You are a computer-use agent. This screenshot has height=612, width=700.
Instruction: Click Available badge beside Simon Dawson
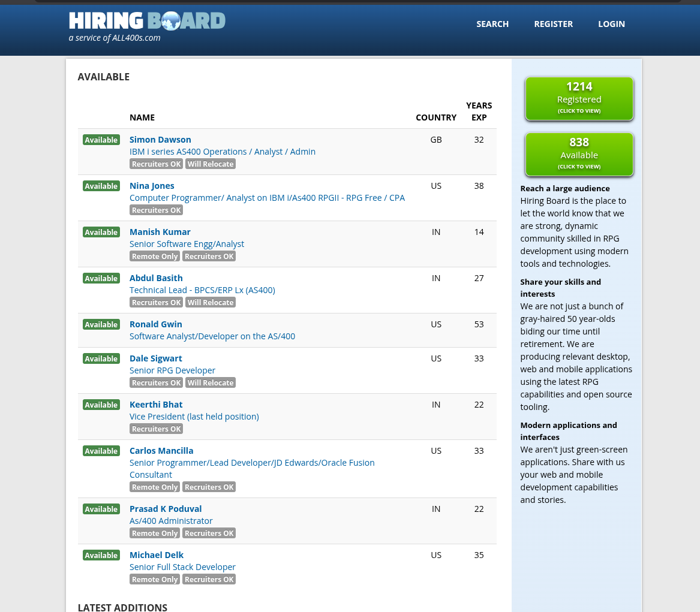101,140
